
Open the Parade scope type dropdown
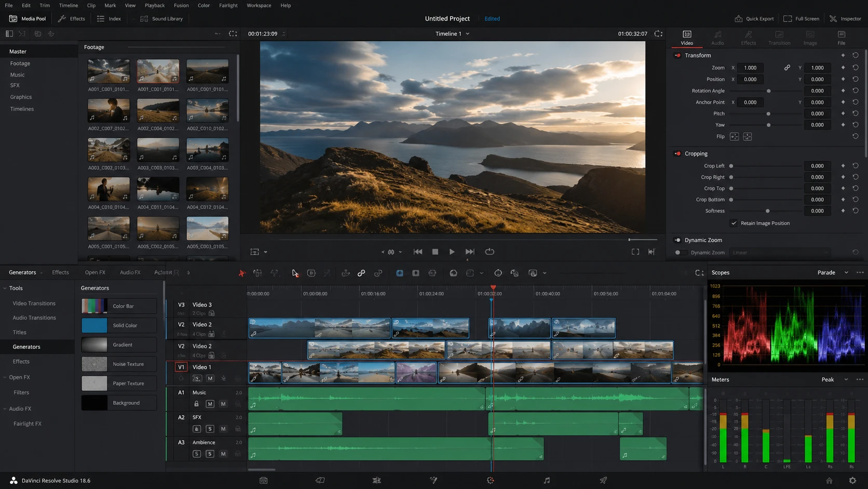(x=833, y=272)
